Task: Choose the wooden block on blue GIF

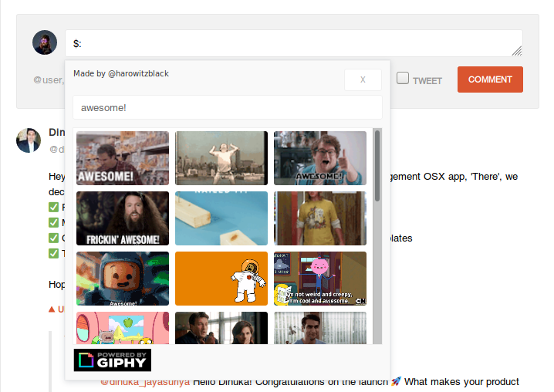Action: pyautogui.click(x=221, y=218)
